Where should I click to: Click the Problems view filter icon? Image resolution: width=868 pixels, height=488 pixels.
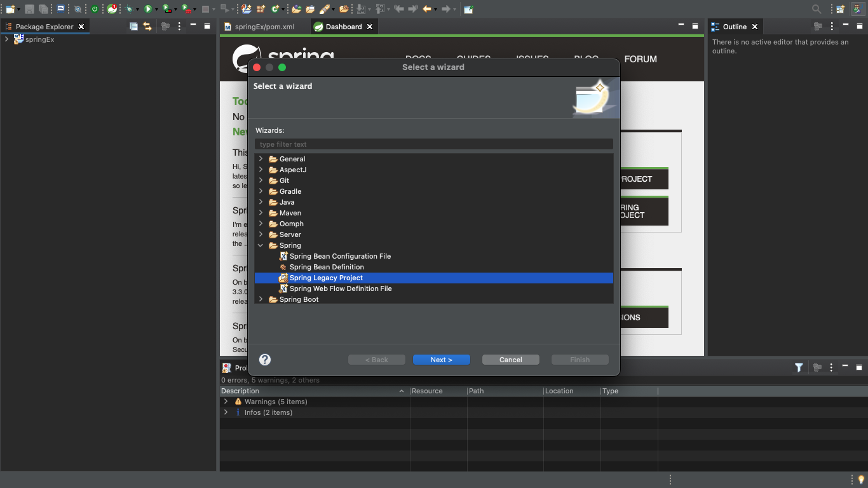pyautogui.click(x=799, y=367)
